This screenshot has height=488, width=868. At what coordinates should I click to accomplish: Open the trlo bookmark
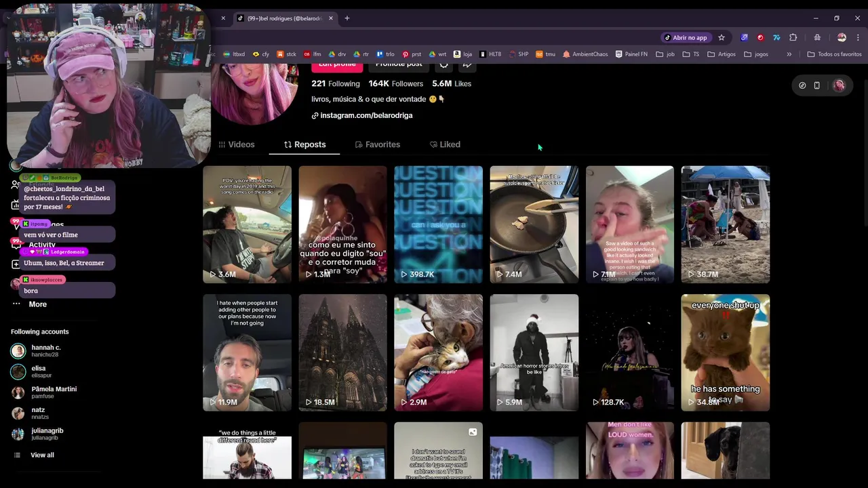(385, 54)
